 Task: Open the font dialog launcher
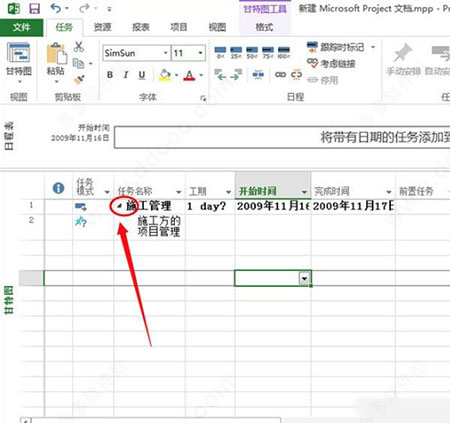[x=203, y=98]
